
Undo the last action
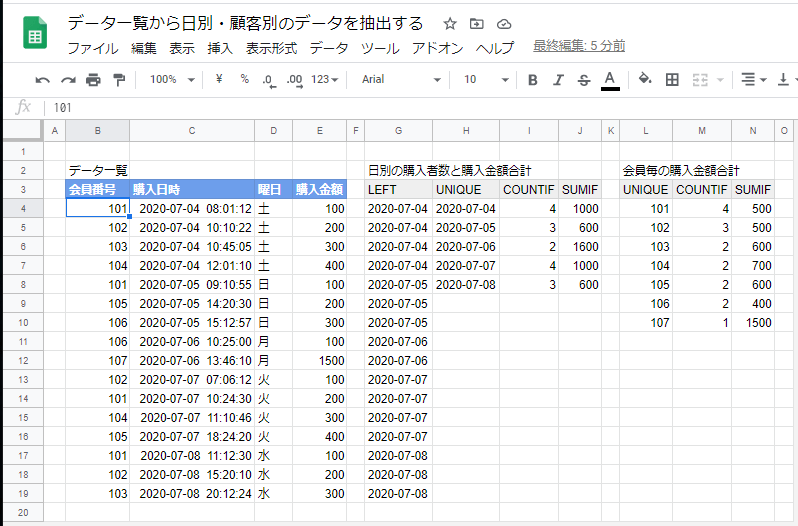(x=43, y=80)
